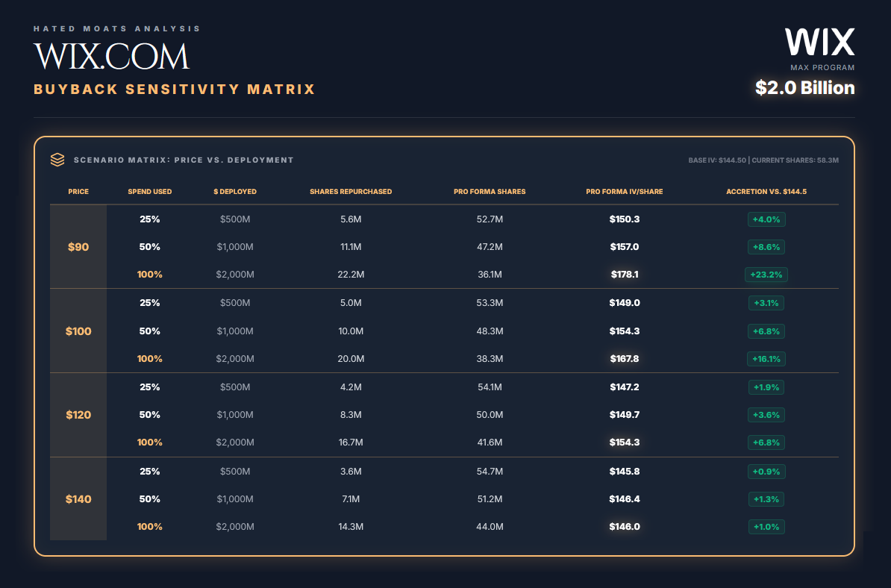Click the 53.3M pro forma shares cell
Viewport: 891px width, 588px height.
pos(490,303)
